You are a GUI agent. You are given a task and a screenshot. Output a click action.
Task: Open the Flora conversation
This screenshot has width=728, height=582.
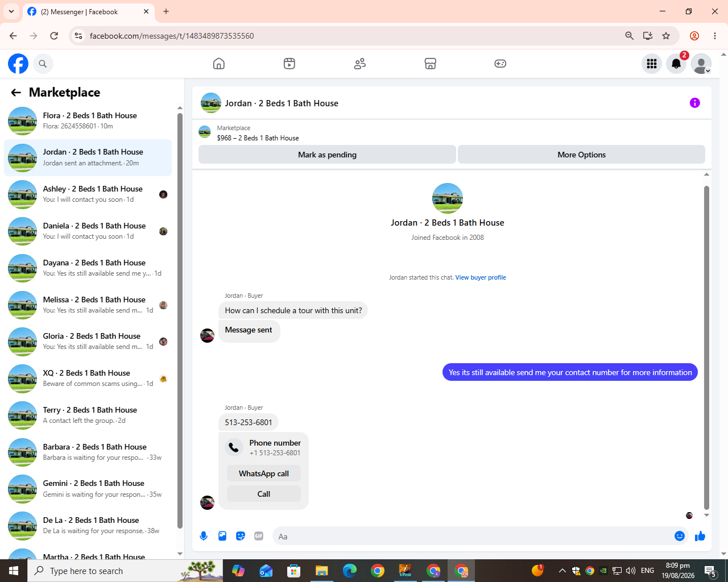88,121
